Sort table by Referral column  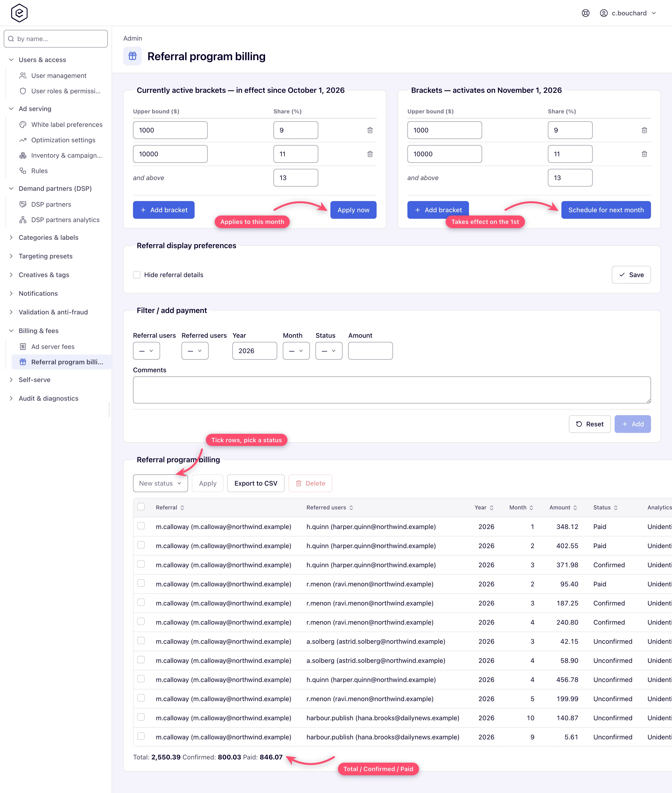coord(170,508)
